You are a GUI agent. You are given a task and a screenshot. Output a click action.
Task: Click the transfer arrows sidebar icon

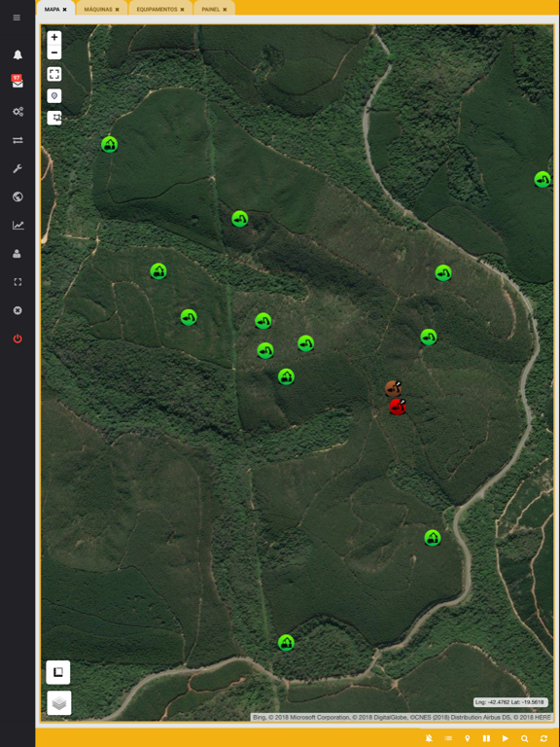coord(17,140)
